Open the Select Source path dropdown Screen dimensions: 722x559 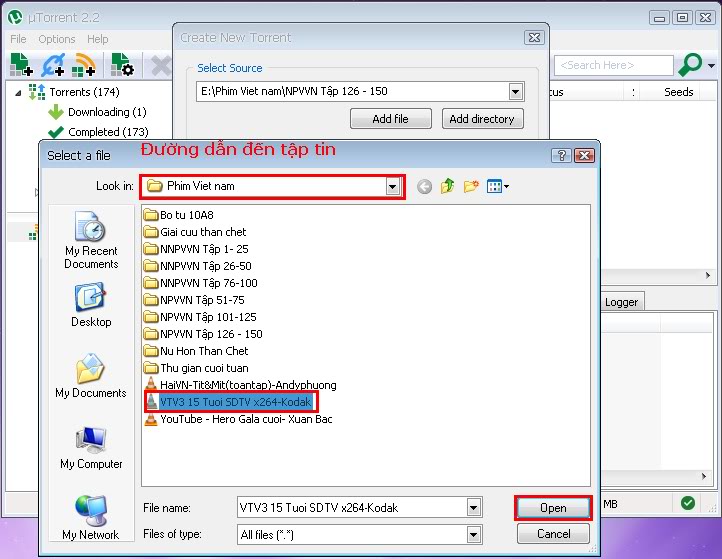pyautogui.click(x=516, y=92)
